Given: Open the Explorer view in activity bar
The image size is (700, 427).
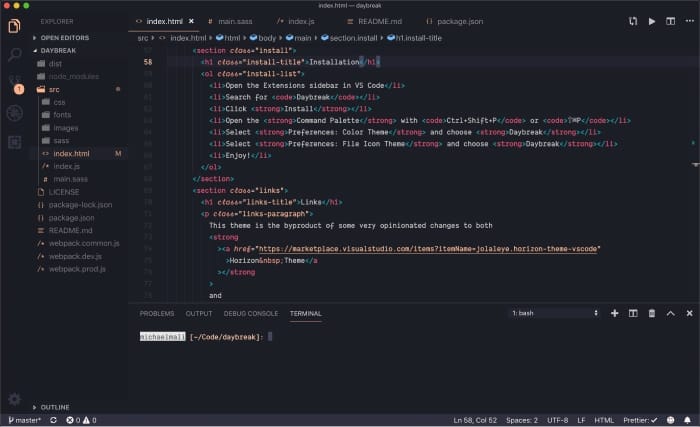Looking at the screenshot, I should pyautogui.click(x=14, y=26).
